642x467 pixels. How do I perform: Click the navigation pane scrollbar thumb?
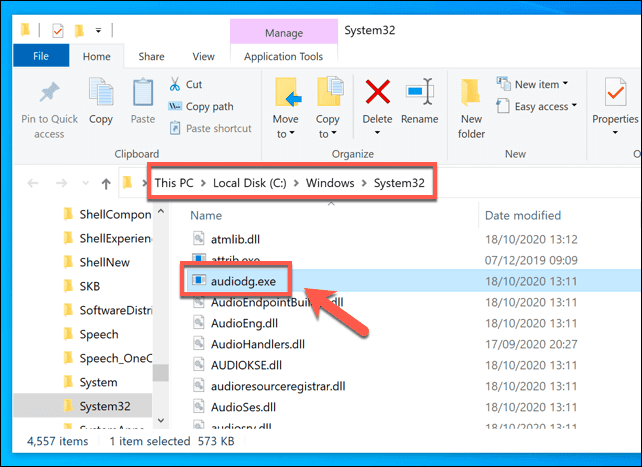click(x=160, y=372)
